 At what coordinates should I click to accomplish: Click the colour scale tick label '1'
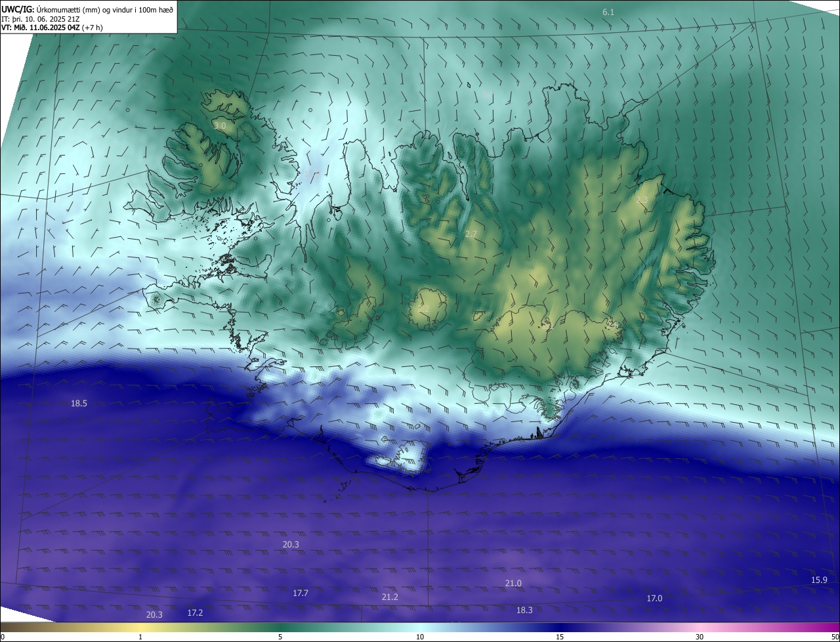[x=140, y=637]
